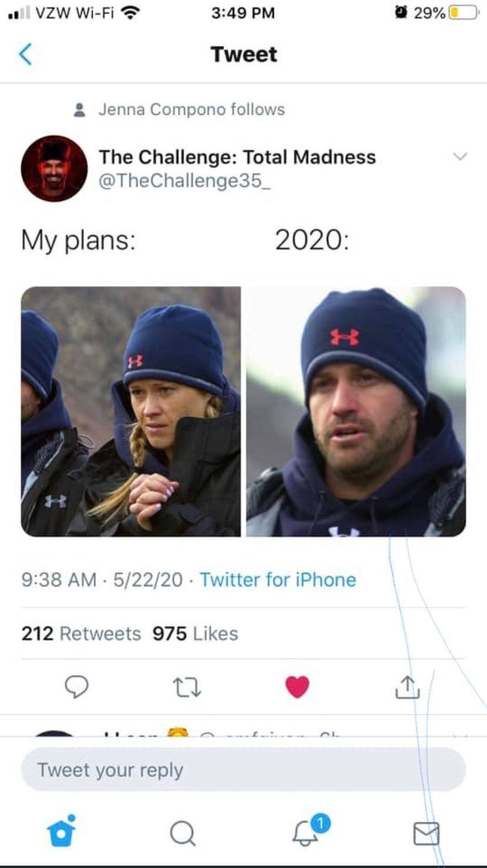Open Search with the magnifying glass icon

[x=183, y=832]
